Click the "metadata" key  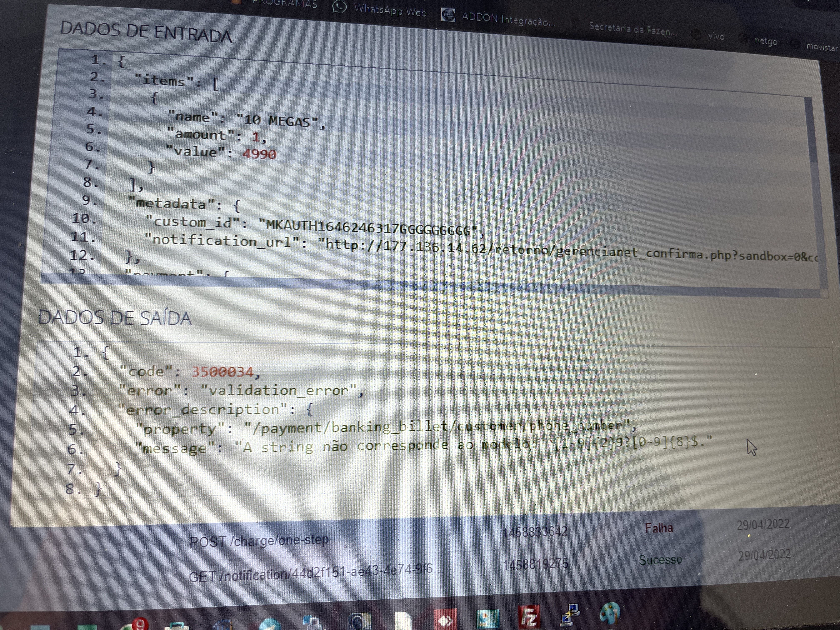172,204
